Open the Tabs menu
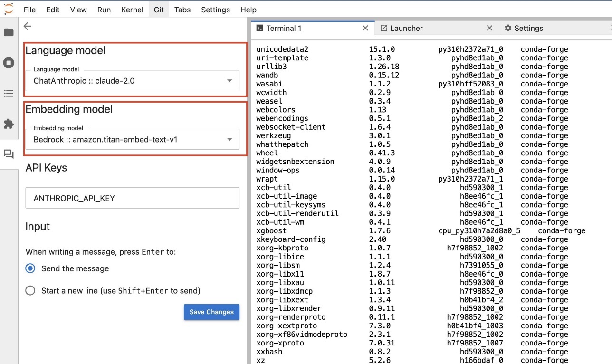Screen dimensions: 612x364 pyautogui.click(x=182, y=10)
